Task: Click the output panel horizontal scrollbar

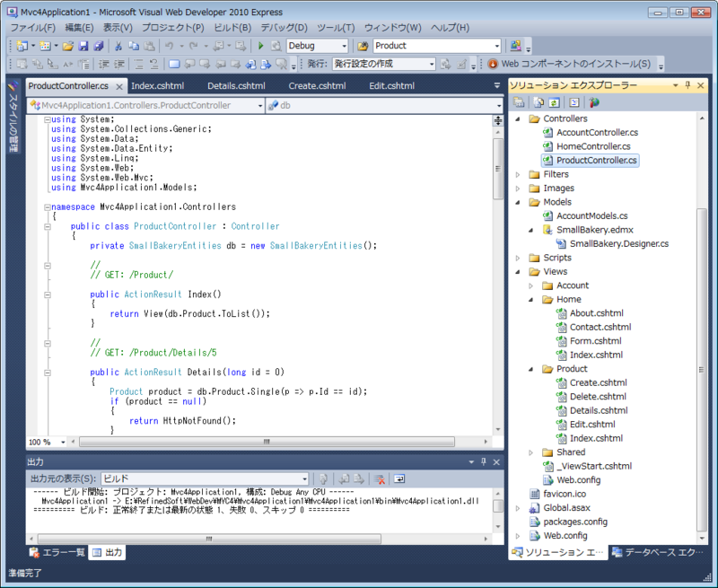Action: point(209,539)
